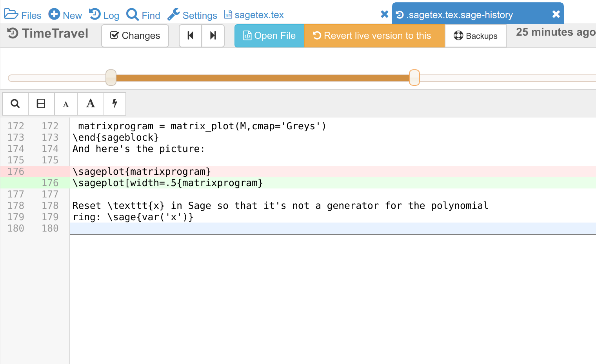
Task: Open the project Log
Action: [104, 15]
